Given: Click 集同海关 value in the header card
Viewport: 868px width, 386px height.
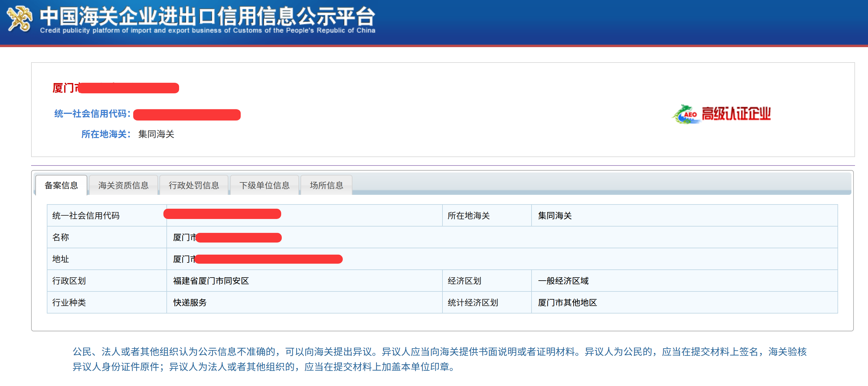Looking at the screenshot, I should coord(156,134).
